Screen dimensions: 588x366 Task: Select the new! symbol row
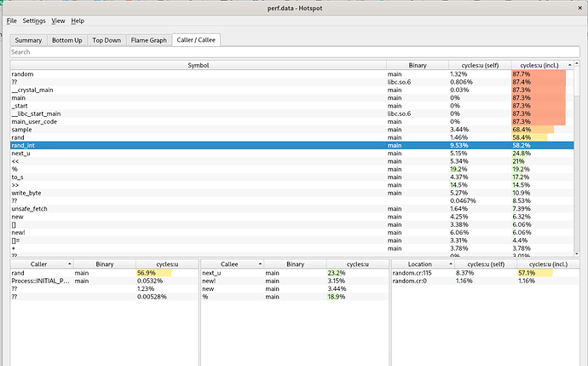pos(292,232)
